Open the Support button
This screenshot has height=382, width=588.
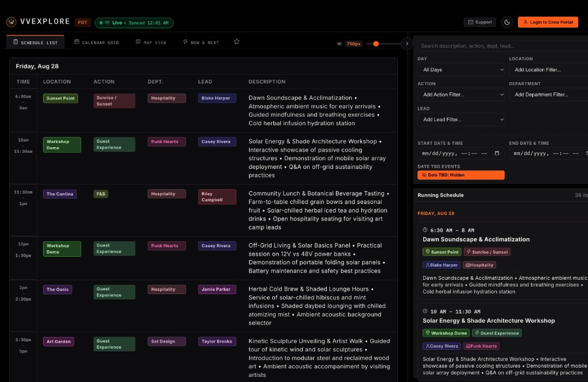tap(479, 22)
